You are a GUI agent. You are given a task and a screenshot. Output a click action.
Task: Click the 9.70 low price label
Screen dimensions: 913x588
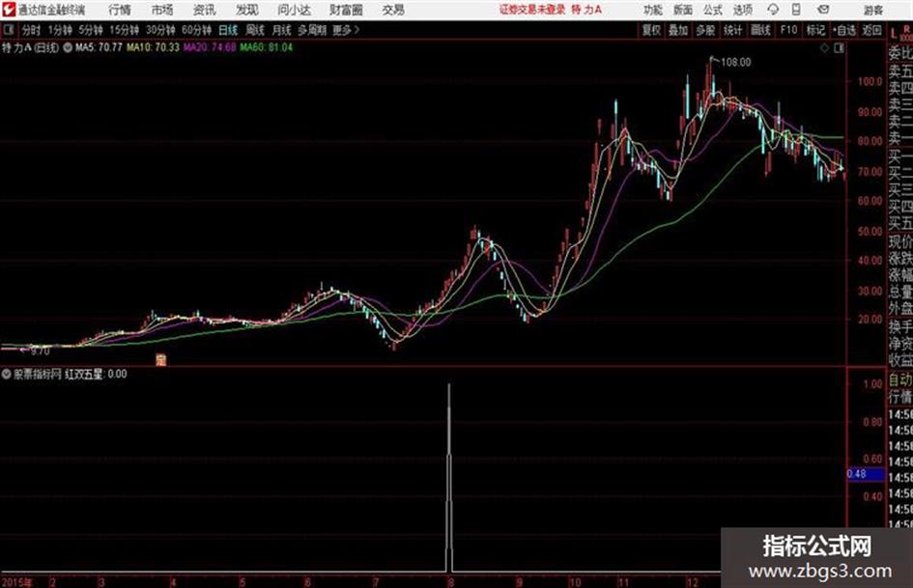(41, 351)
